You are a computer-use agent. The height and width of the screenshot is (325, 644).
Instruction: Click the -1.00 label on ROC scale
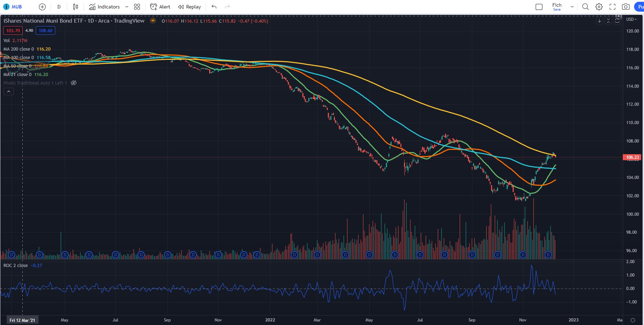[631, 302]
